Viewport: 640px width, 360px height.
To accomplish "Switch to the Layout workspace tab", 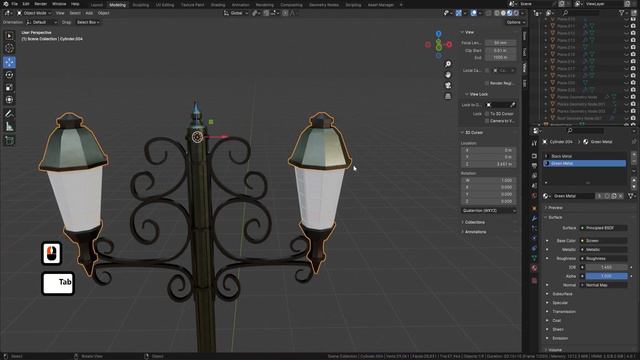I will [97, 5].
